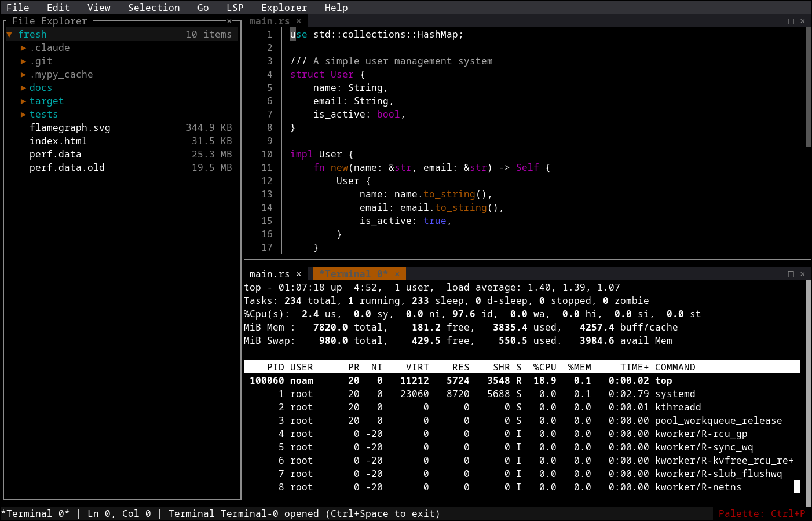Maximize the terminal pane
This screenshot has width=812, height=521.
coord(791,273)
